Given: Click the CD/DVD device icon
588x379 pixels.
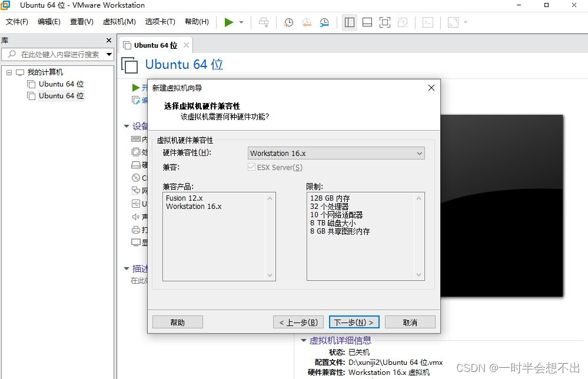Looking at the screenshot, I should pyautogui.click(x=136, y=178).
